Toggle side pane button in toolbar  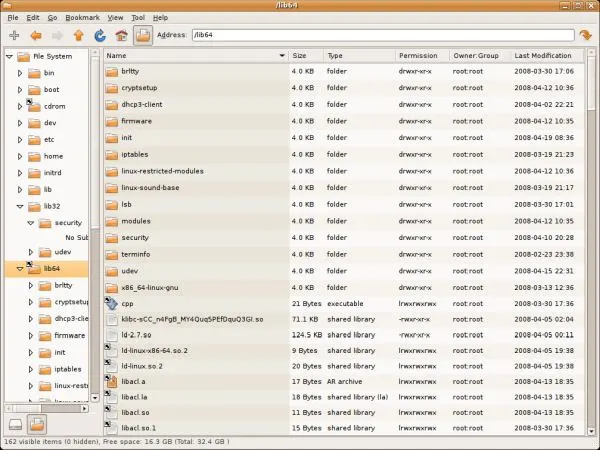[x=143, y=36]
